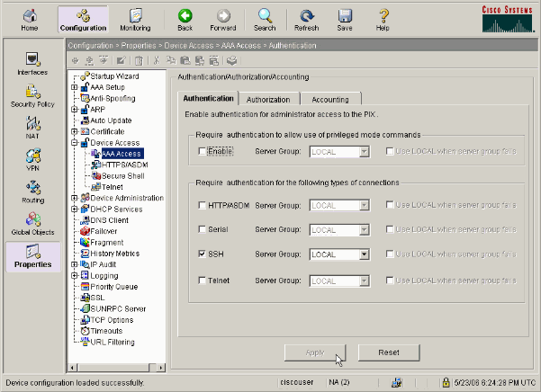Click the copy toolbar icon

171,61
